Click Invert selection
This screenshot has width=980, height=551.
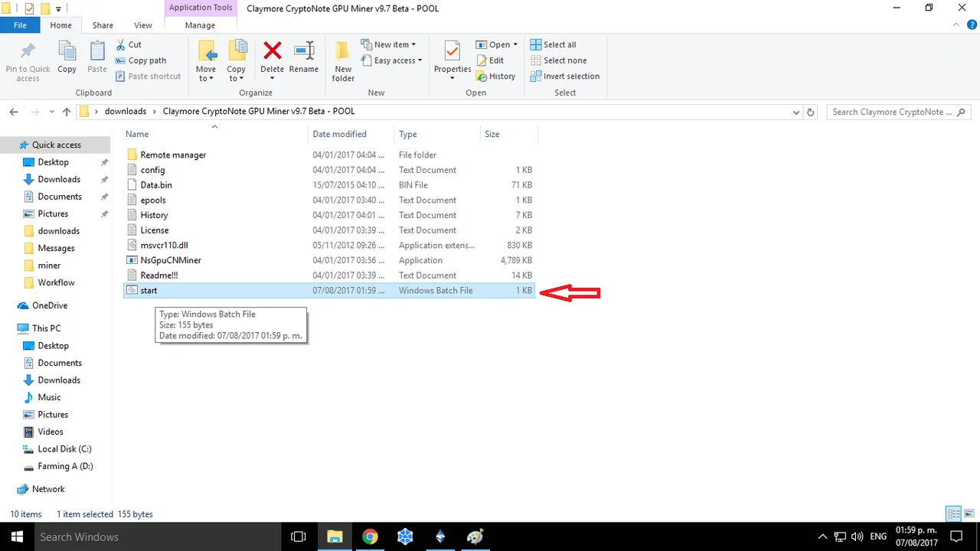point(565,77)
